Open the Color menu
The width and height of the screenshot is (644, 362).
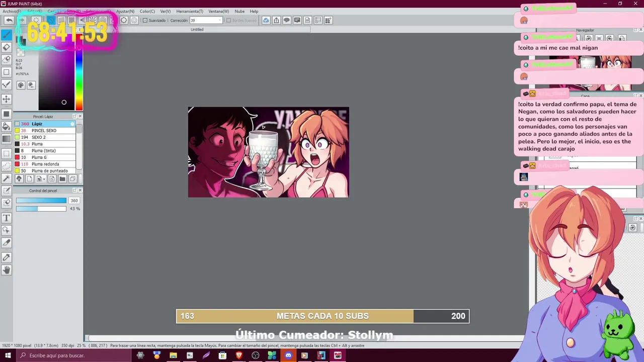[147, 11]
